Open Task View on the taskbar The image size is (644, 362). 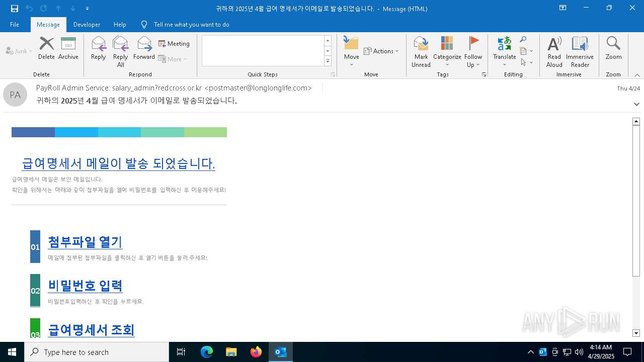tap(181, 352)
